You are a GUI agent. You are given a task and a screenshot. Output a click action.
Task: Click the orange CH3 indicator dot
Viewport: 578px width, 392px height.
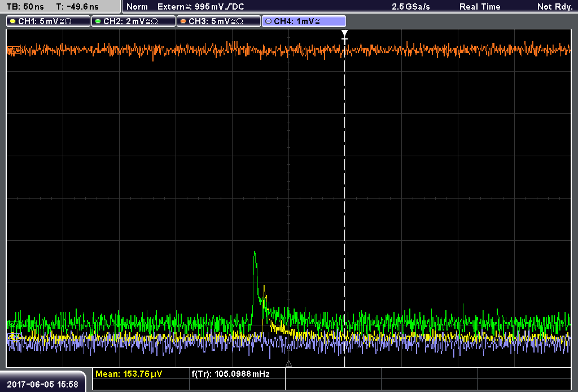click(183, 21)
